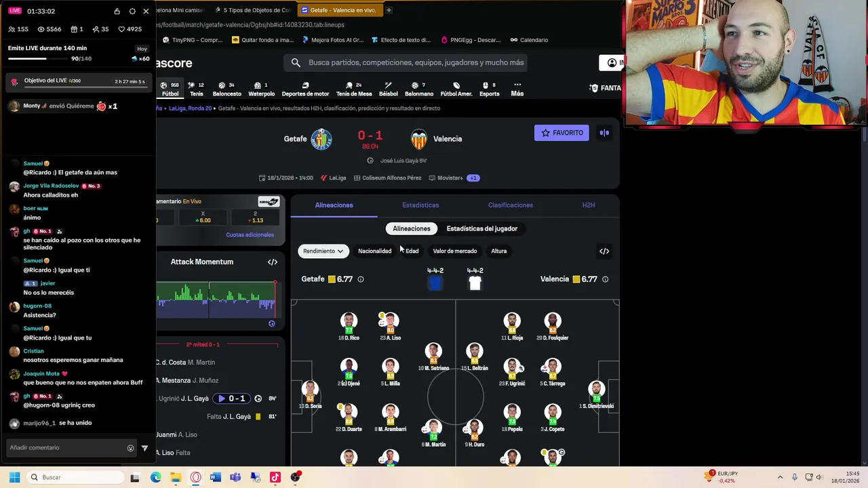Open LIVE panel settings gear

coord(132,12)
